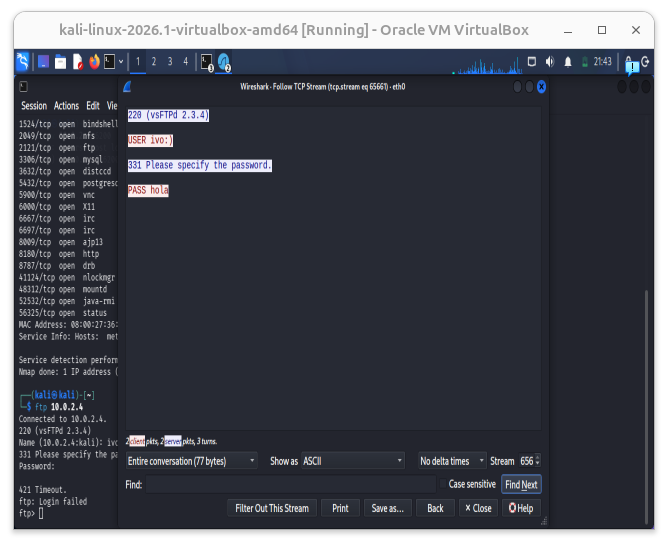Switch to workspace 2
Viewport: 668px width, 546px height.
(x=154, y=62)
